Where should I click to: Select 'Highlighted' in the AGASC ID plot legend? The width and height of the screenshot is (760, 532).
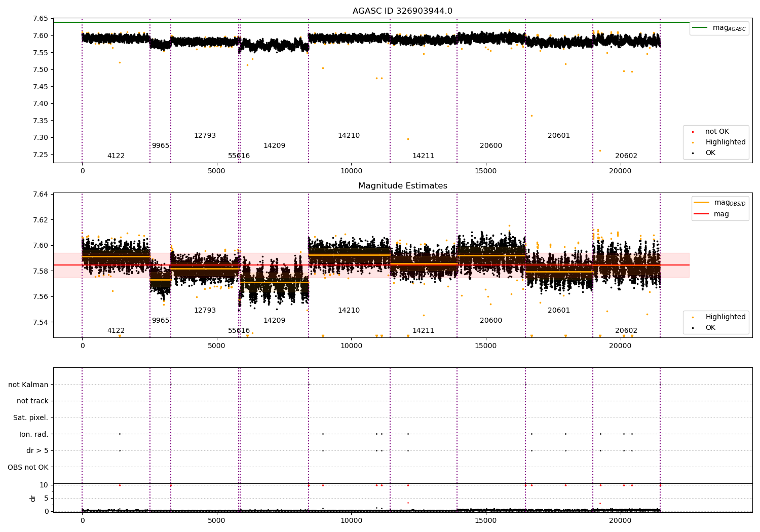click(725, 142)
